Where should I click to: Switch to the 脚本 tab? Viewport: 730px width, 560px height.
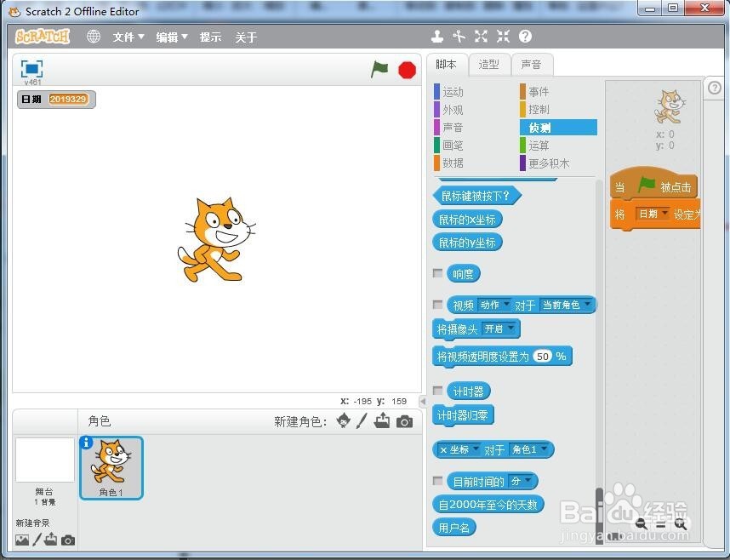[446, 65]
